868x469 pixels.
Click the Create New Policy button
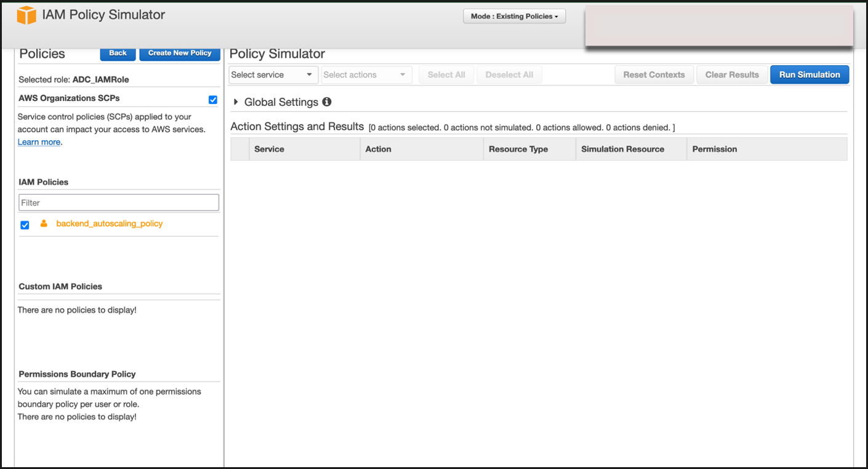click(x=180, y=53)
